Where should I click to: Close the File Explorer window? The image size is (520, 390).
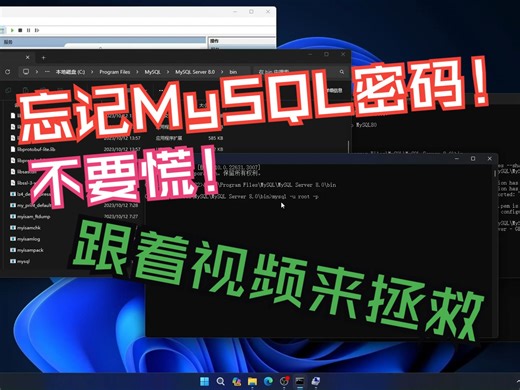pos(343,54)
